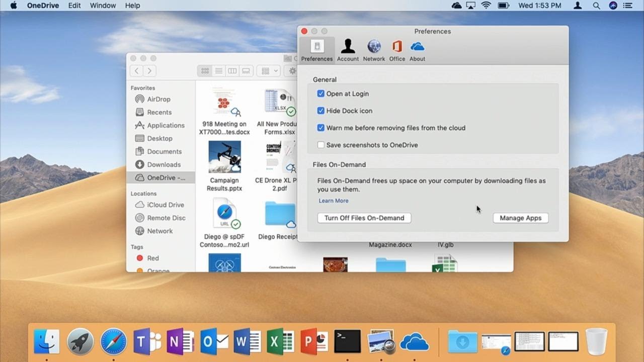This screenshot has height=362, width=644.
Task: Select All New Product Forms.xlsx file
Action: tap(278, 112)
